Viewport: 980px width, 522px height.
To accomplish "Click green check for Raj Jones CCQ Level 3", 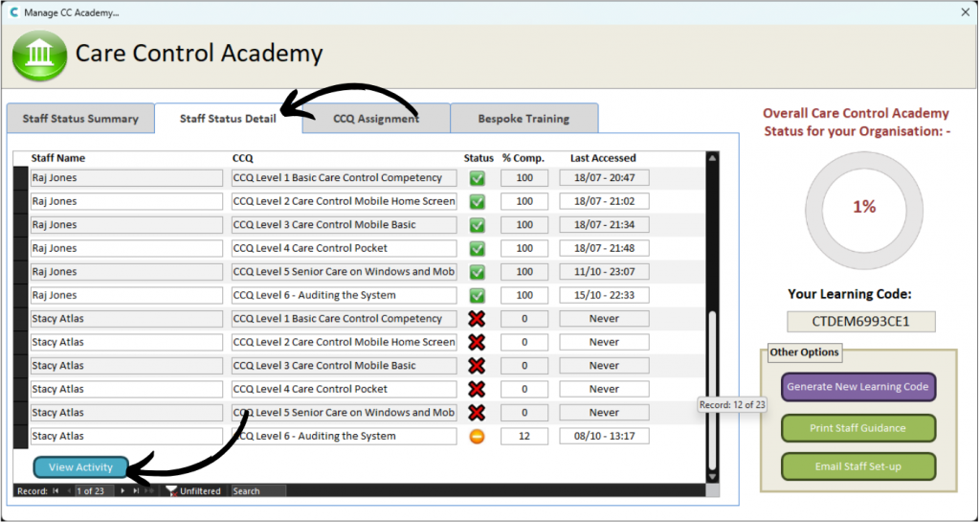I will coord(477,225).
